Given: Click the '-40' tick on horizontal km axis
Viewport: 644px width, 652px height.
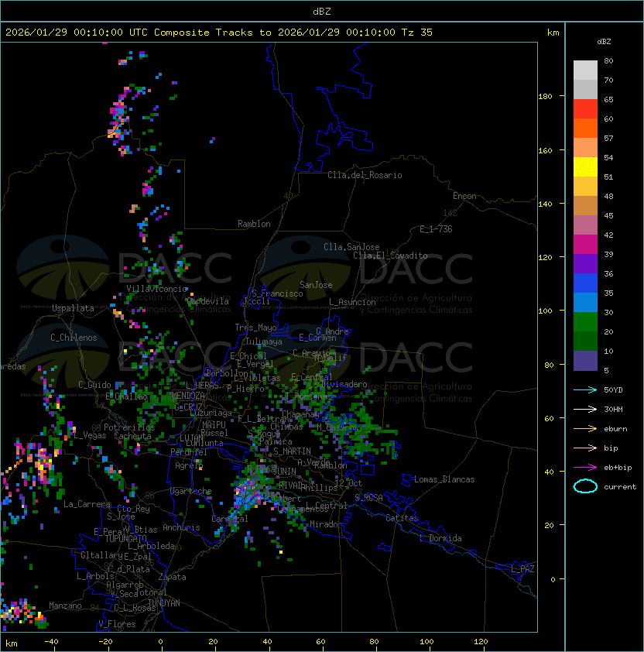Looking at the screenshot, I should point(51,642).
